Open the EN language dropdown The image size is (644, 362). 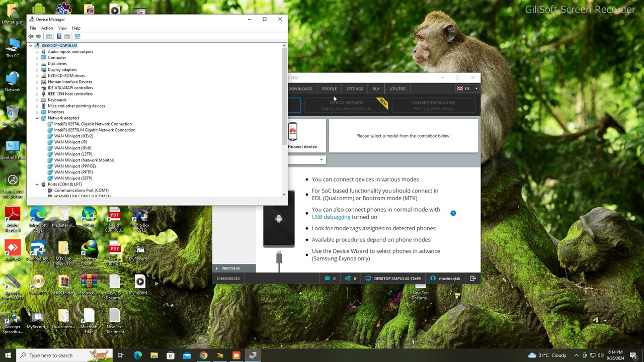tap(467, 89)
